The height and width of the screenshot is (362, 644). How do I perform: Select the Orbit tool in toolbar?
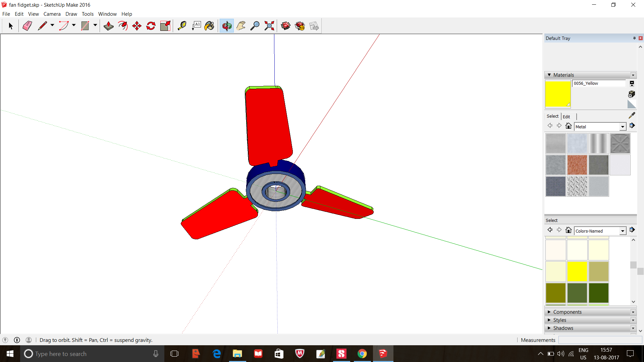pyautogui.click(x=227, y=25)
